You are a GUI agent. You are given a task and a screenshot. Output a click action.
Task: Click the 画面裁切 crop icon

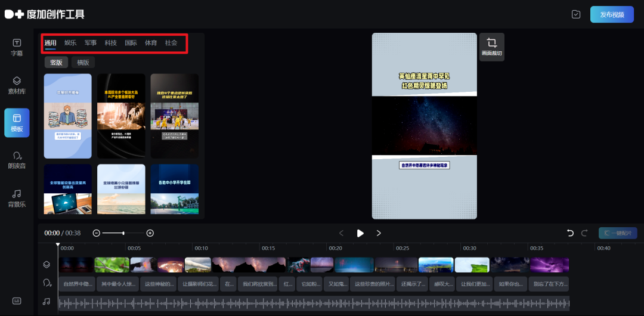(491, 47)
